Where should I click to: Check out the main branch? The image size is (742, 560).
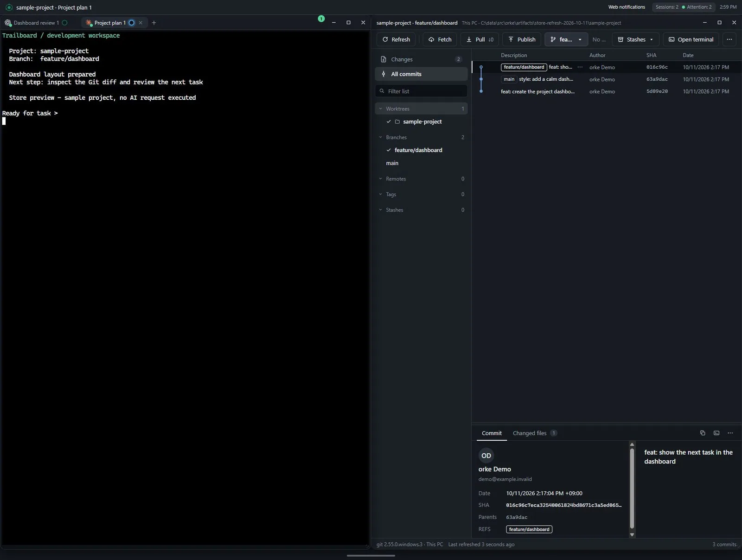(x=392, y=163)
